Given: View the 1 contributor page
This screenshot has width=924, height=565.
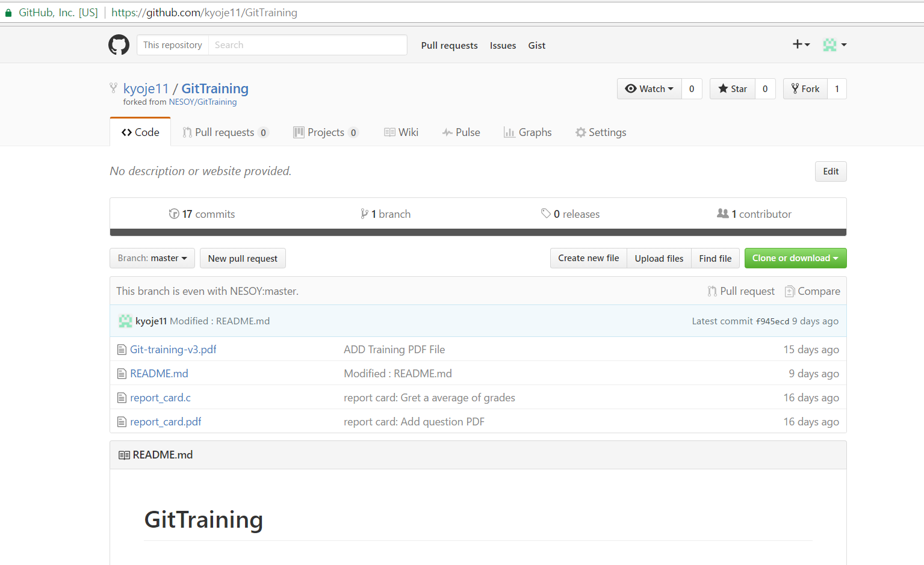Looking at the screenshot, I should point(754,214).
